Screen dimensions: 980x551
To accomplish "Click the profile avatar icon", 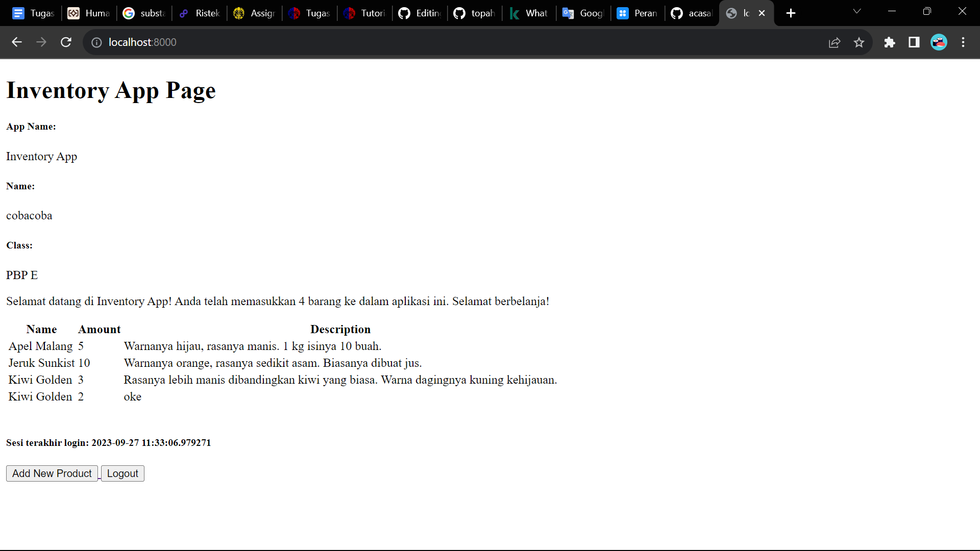I will click(x=939, y=42).
